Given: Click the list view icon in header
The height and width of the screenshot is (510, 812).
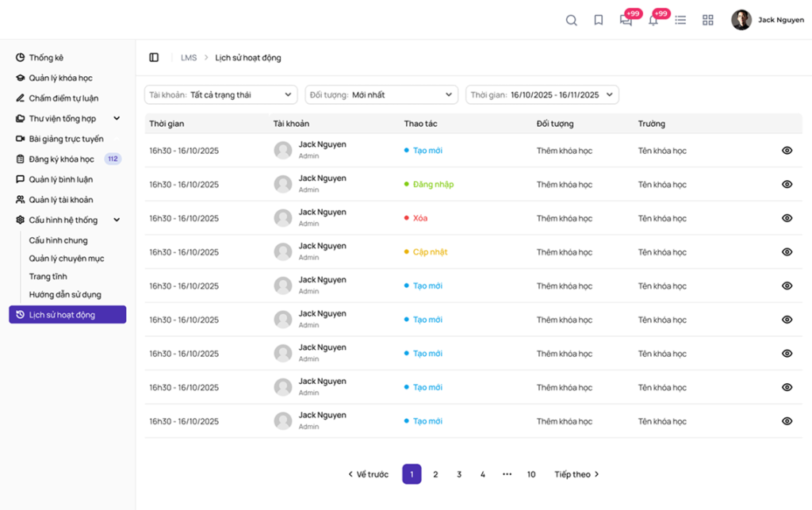Looking at the screenshot, I should coord(680,21).
